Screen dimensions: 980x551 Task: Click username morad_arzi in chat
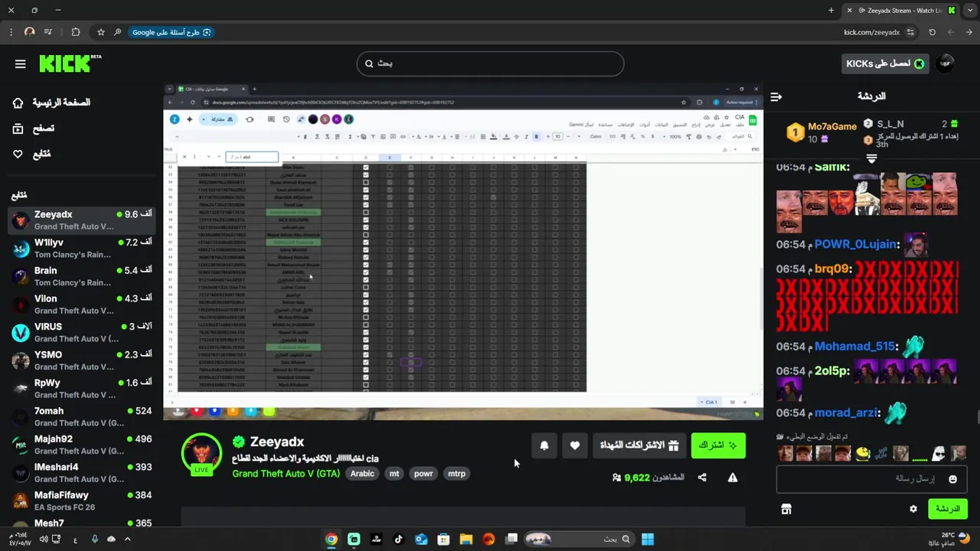845,412
